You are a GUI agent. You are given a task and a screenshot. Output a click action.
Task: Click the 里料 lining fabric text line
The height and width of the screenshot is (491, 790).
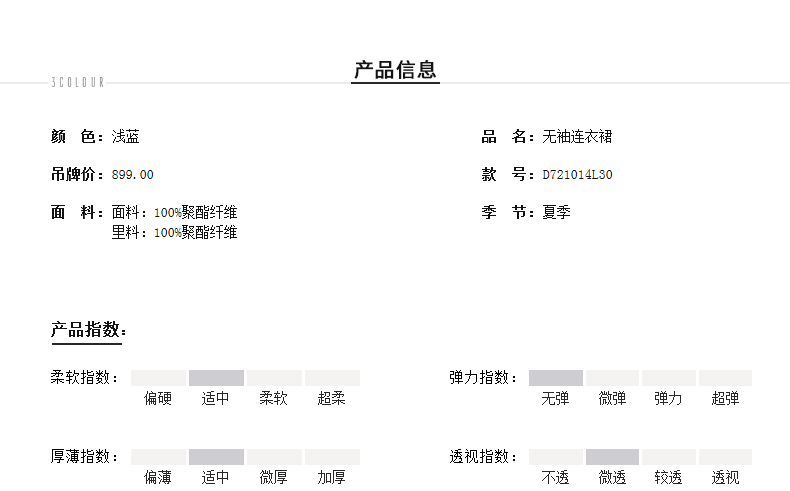[174, 233]
